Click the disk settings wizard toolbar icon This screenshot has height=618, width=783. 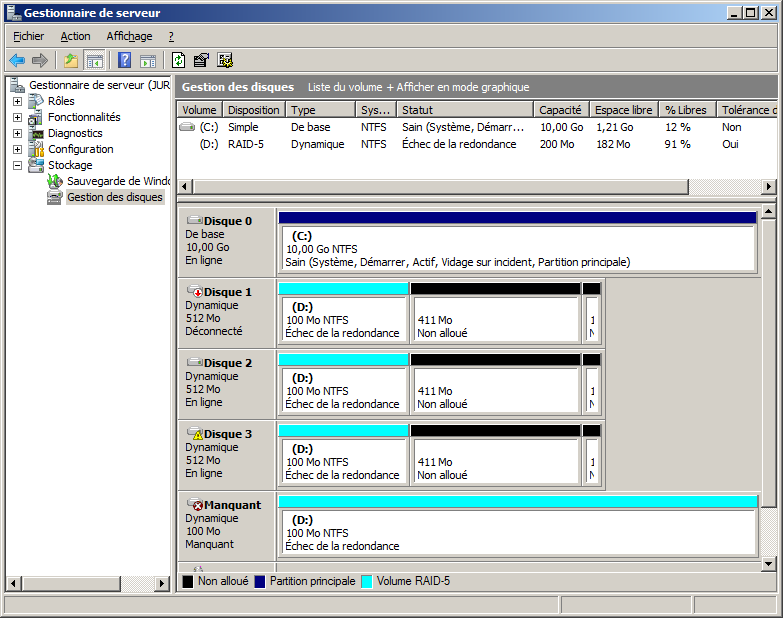point(225,60)
